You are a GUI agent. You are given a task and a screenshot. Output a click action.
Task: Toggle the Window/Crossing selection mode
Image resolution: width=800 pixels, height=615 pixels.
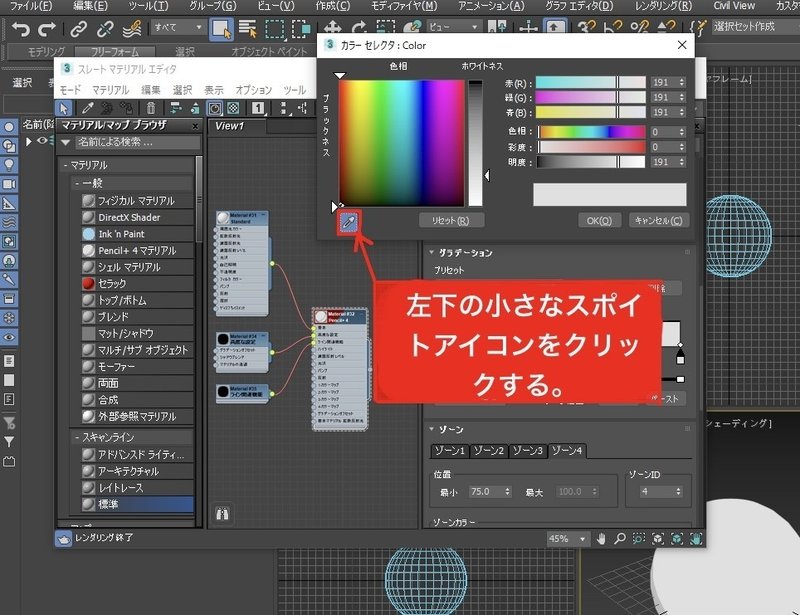301,29
